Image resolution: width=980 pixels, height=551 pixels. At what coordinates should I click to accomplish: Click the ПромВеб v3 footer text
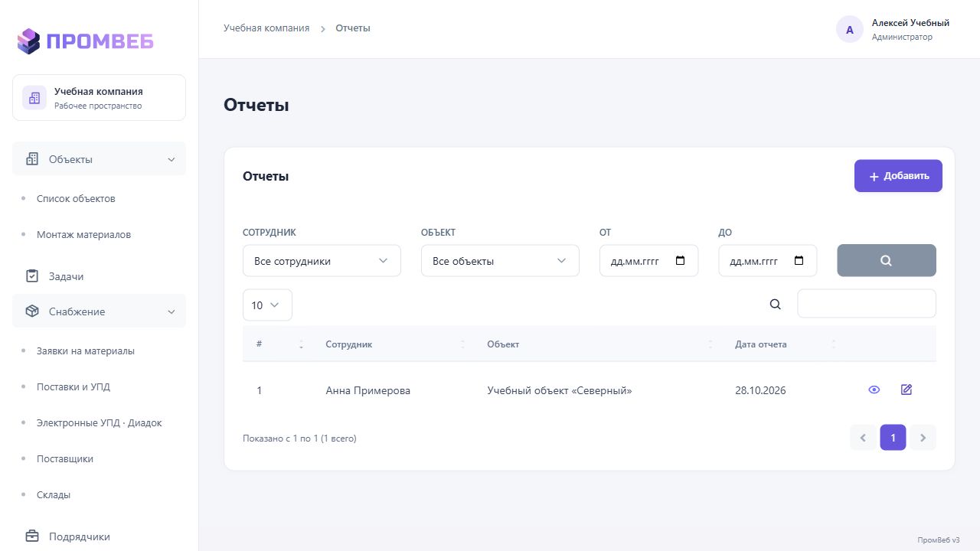pos(939,540)
